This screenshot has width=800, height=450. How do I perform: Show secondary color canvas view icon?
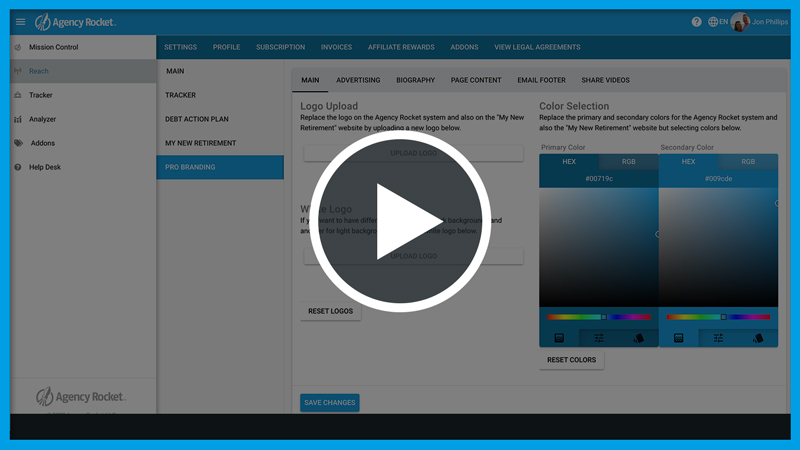tap(679, 338)
